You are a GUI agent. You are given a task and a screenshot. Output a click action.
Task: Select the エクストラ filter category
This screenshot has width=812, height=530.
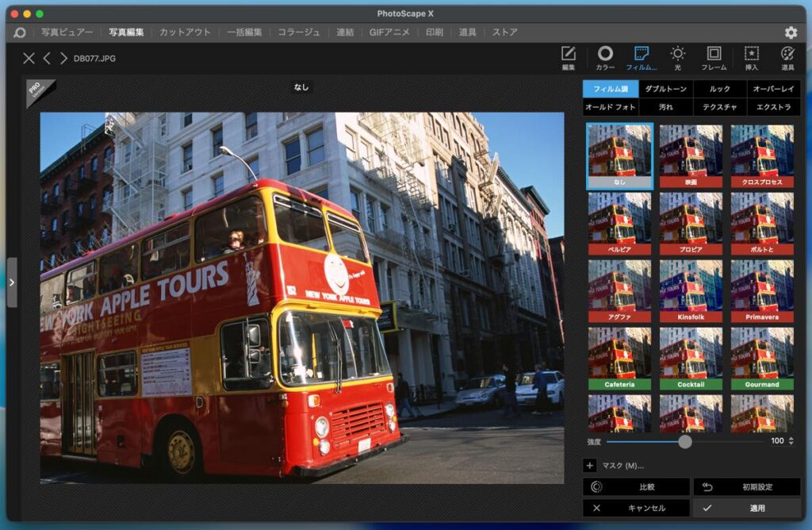point(773,107)
